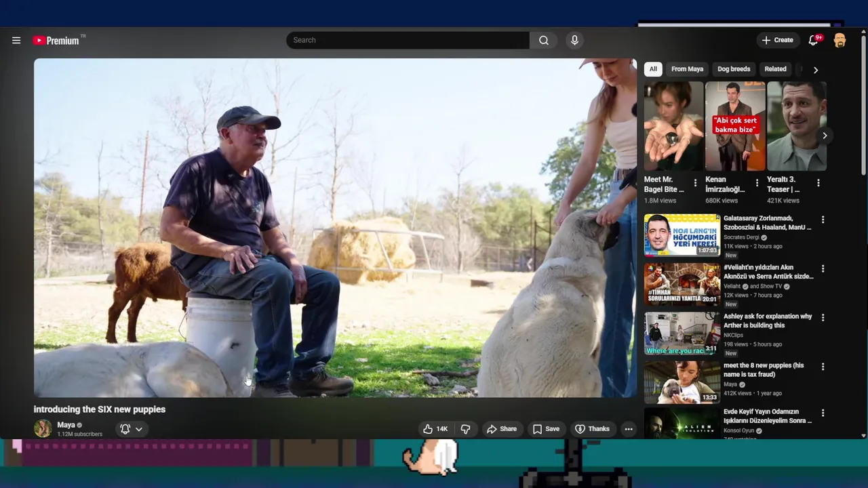Open more options for Galatasaray video
The image size is (868, 488).
(x=823, y=220)
